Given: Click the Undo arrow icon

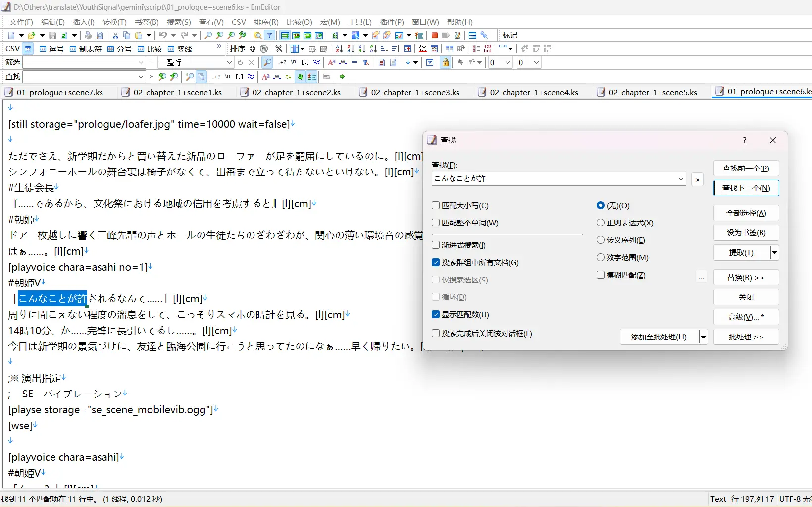Looking at the screenshot, I should coord(163,35).
